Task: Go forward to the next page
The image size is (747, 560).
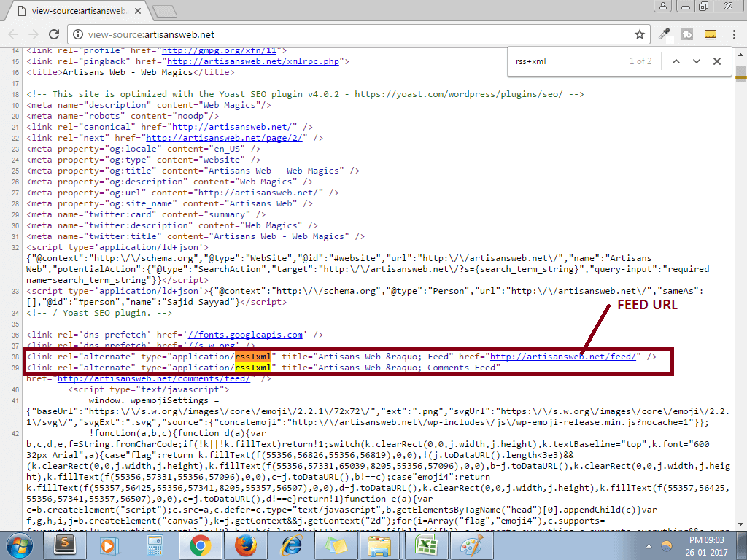Action: click(34, 34)
